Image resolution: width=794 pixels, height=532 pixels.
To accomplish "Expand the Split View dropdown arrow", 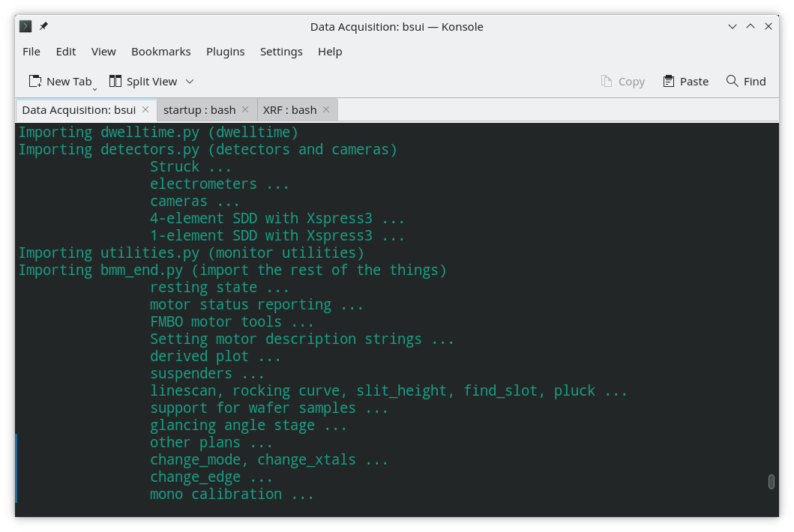I will pos(190,82).
